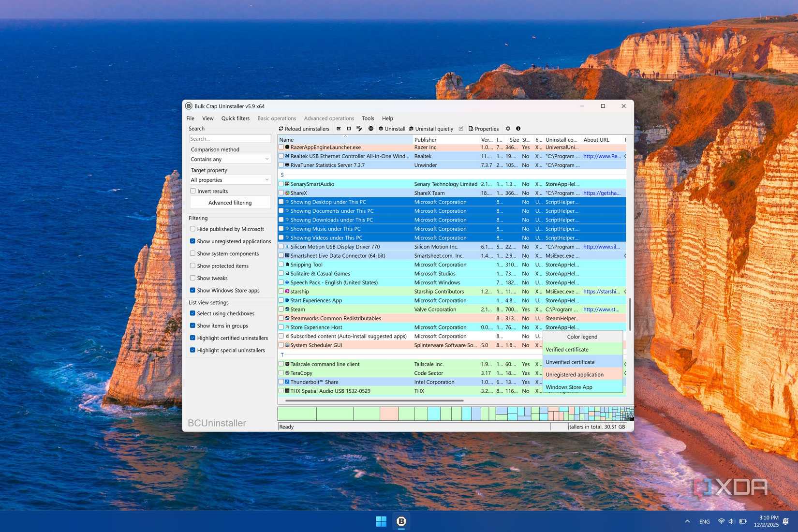Screen dimensions: 798x532
Task: Click the notification bell icon in the tray
Action: point(786,521)
